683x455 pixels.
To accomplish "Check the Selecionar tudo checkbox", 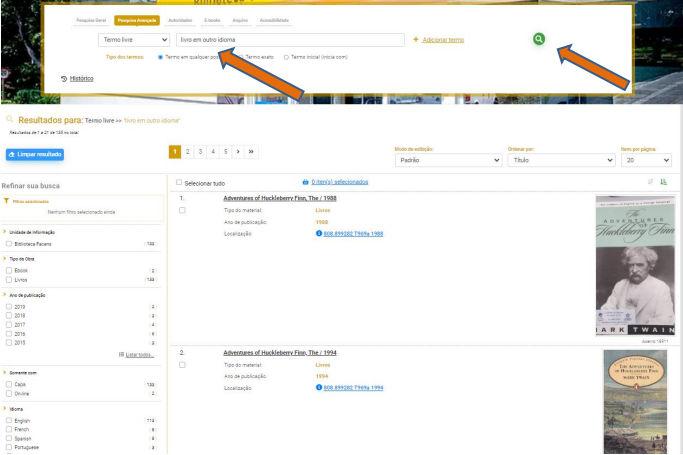I will point(179,183).
